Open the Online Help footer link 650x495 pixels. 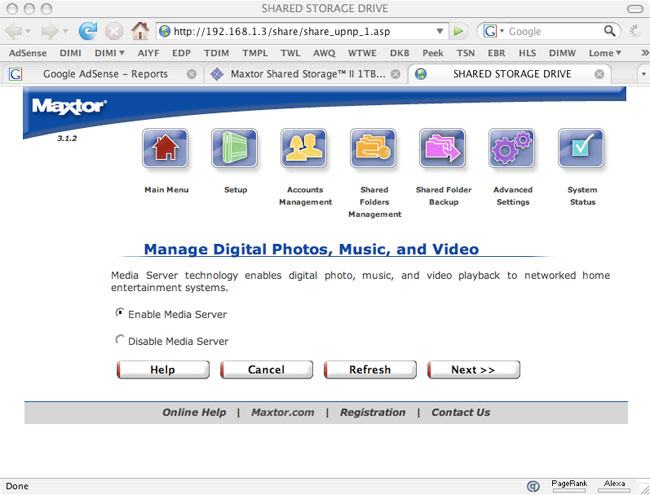[x=194, y=412]
